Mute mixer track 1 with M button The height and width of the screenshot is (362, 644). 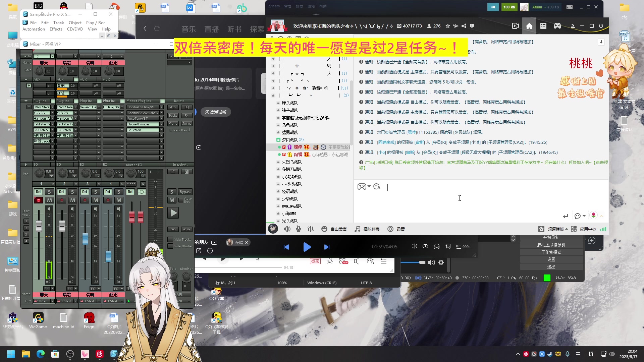[49, 200]
